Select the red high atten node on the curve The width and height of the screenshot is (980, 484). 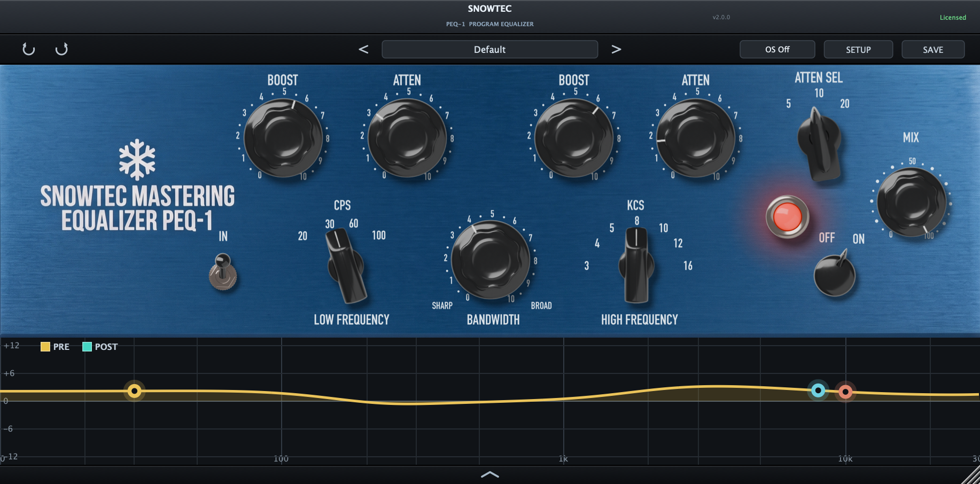(x=845, y=392)
